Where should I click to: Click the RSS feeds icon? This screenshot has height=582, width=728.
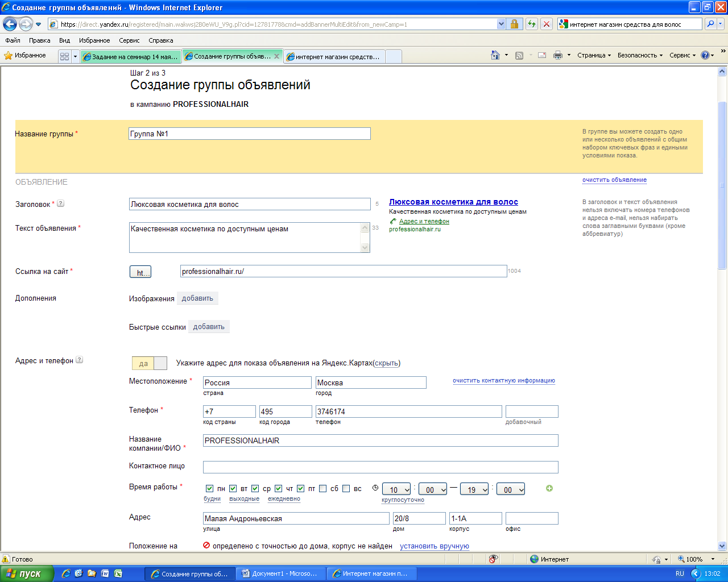(519, 55)
